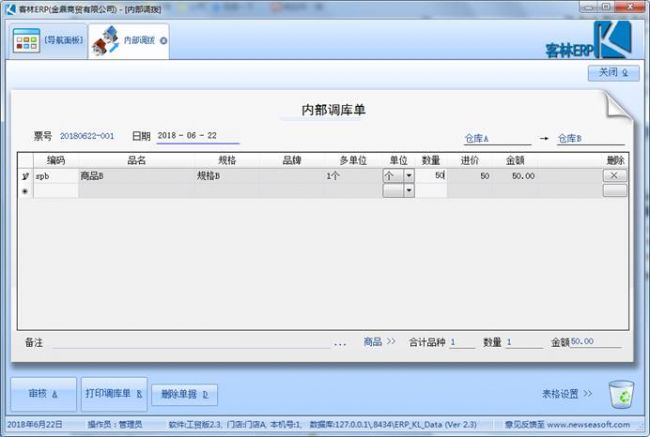Click the recycle bin icon
This screenshot has height=437, width=650.
620,393
